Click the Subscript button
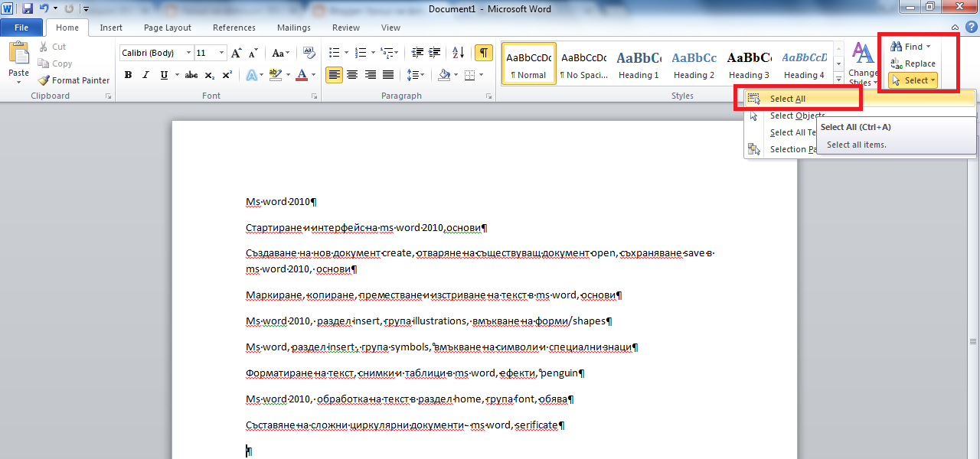 coord(211,75)
